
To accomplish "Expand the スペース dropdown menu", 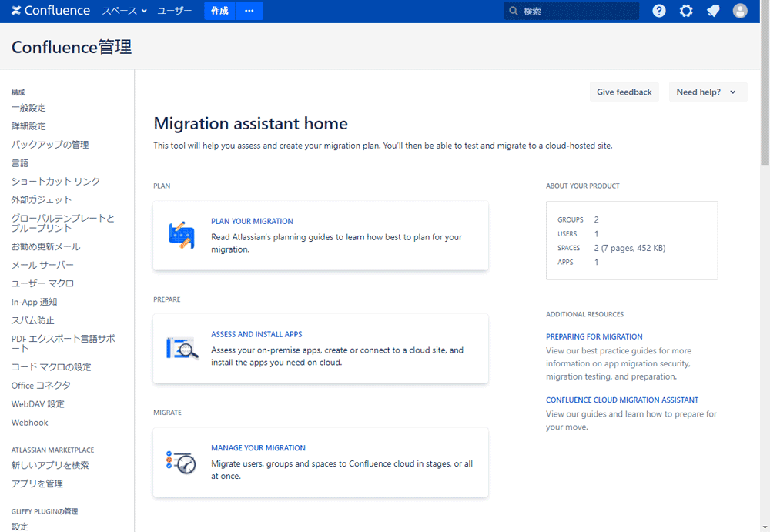I will [x=124, y=11].
